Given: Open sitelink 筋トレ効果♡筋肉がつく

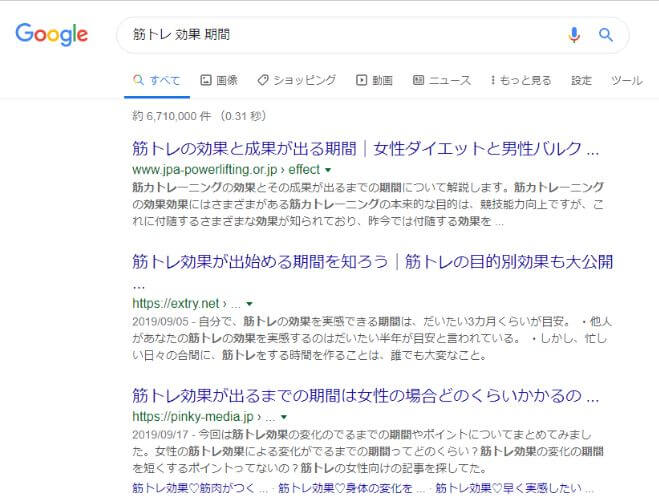Looking at the screenshot, I should pyautogui.click(x=200, y=488).
